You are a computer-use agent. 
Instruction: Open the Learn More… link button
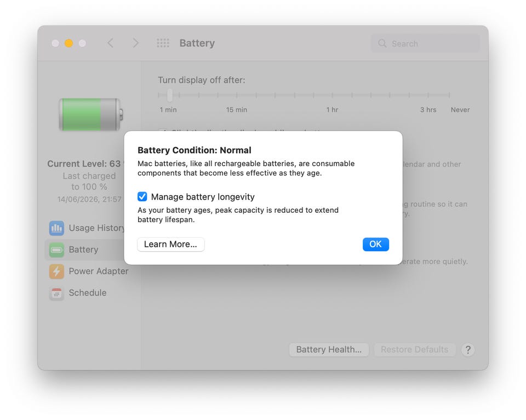point(171,244)
